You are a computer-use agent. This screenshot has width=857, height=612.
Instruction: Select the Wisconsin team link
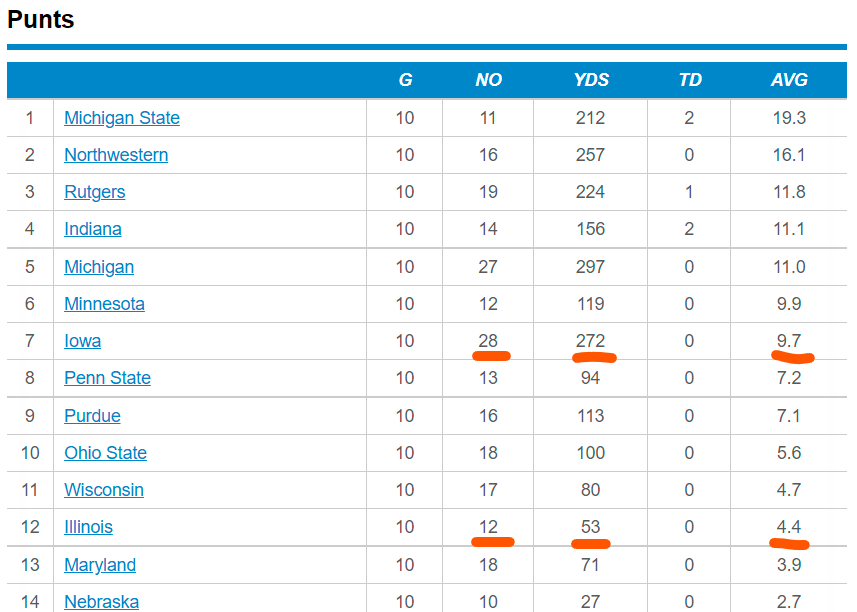pos(104,490)
